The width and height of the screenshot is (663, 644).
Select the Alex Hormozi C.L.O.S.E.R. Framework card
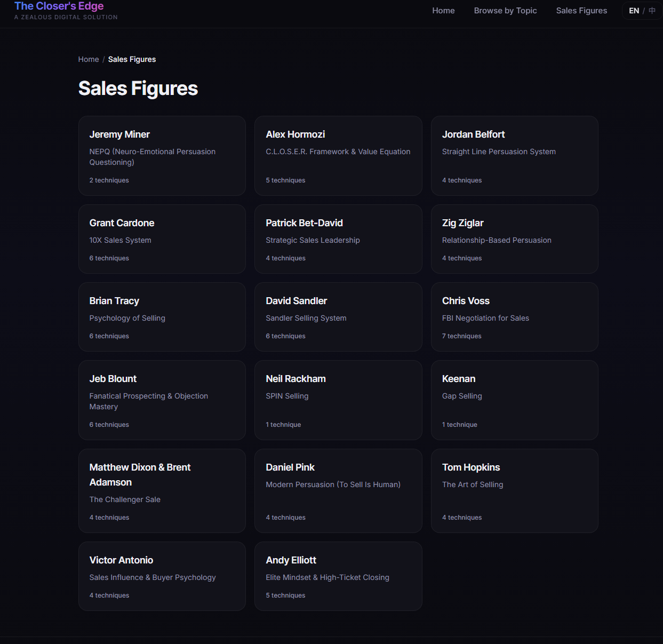pyautogui.click(x=338, y=156)
